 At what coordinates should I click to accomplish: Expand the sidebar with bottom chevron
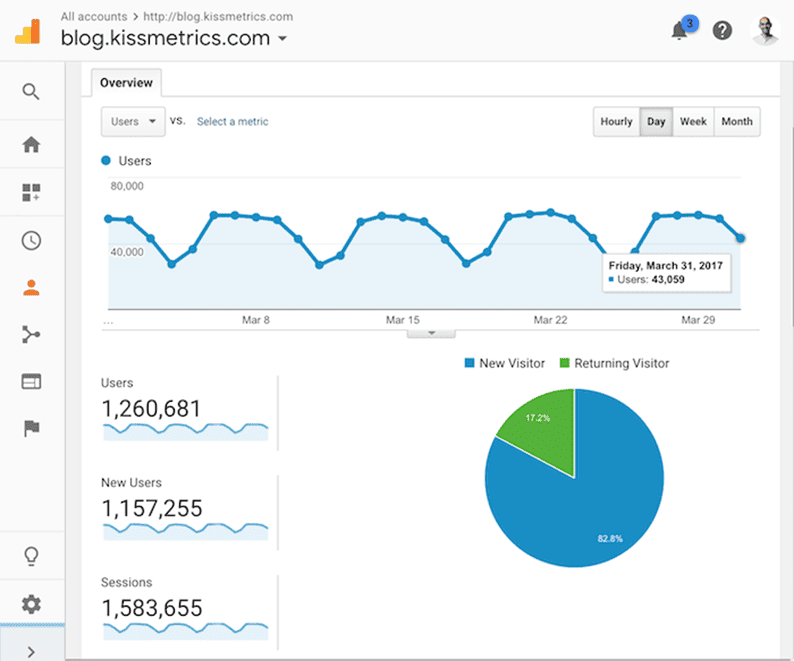pyautogui.click(x=31, y=651)
